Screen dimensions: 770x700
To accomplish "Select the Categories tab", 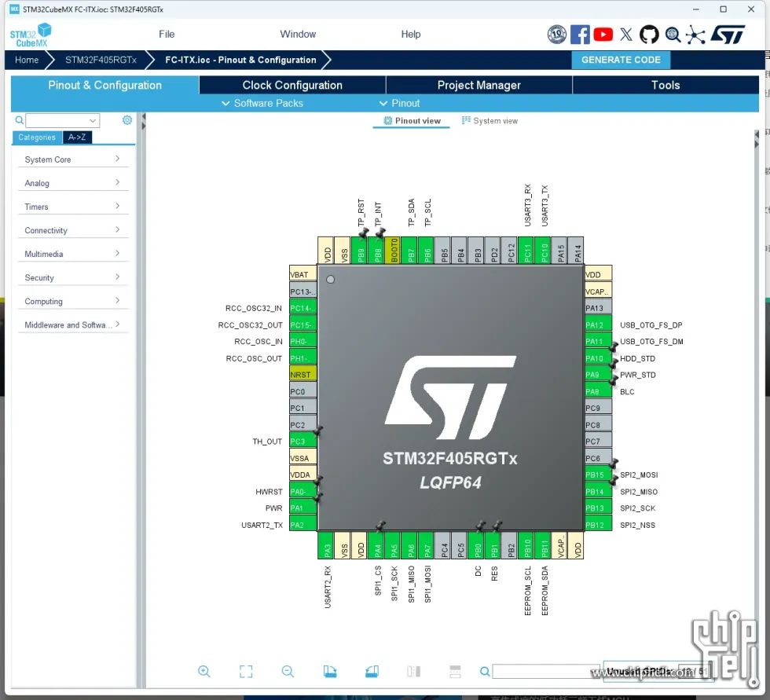I will [x=37, y=137].
